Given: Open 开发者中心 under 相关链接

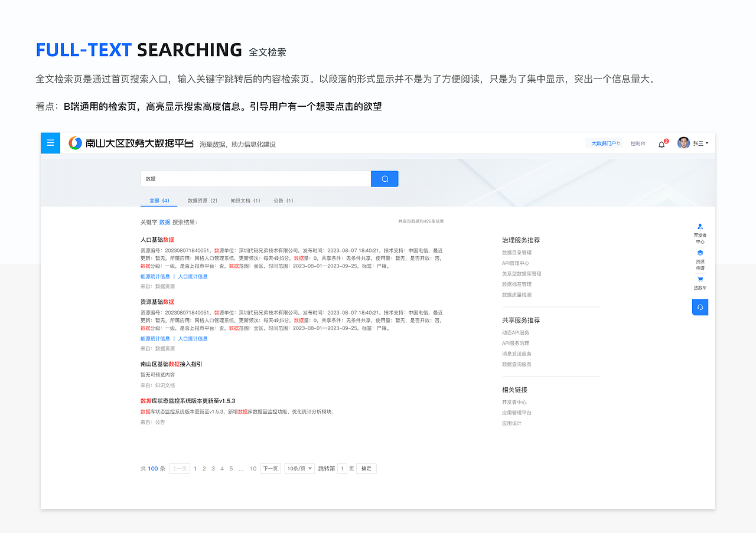Looking at the screenshot, I should 514,403.
